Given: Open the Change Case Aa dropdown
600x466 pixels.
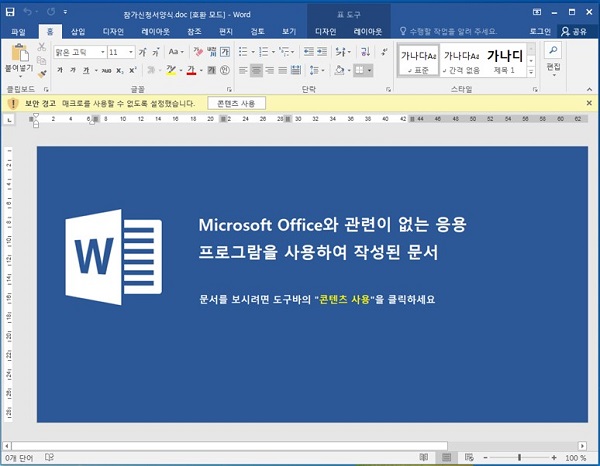Looking at the screenshot, I should pos(176,52).
